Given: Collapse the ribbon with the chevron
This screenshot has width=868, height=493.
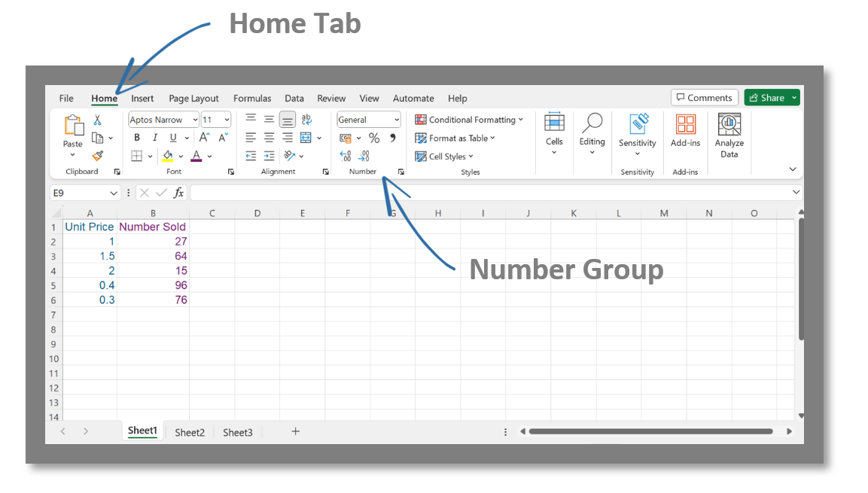Looking at the screenshot, I should point(793,169).
